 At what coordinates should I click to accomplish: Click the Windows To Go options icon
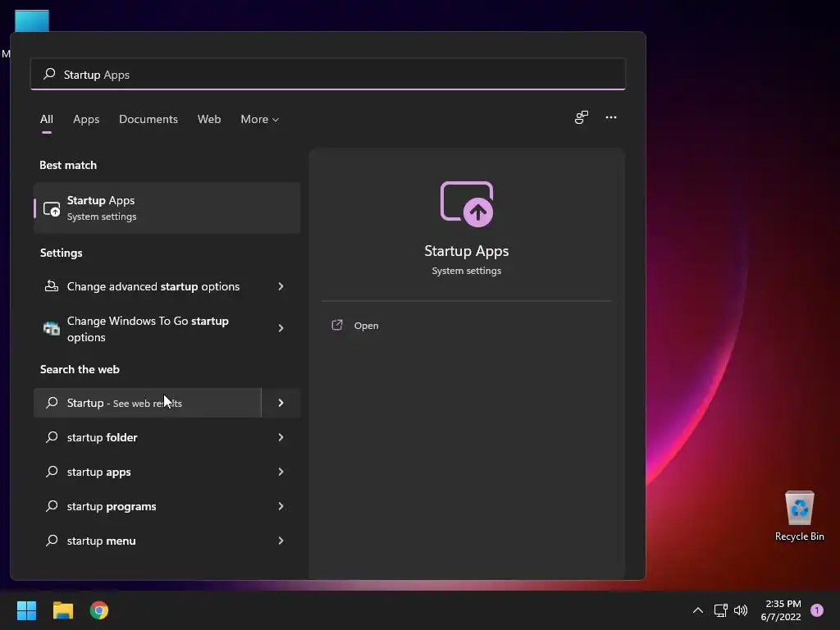coord(52,328)
